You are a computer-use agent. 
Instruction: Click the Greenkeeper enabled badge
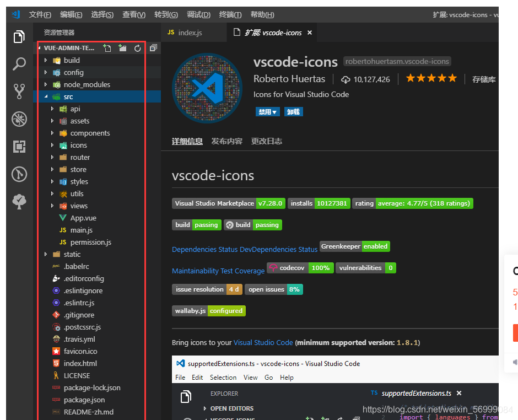(355, 246)
